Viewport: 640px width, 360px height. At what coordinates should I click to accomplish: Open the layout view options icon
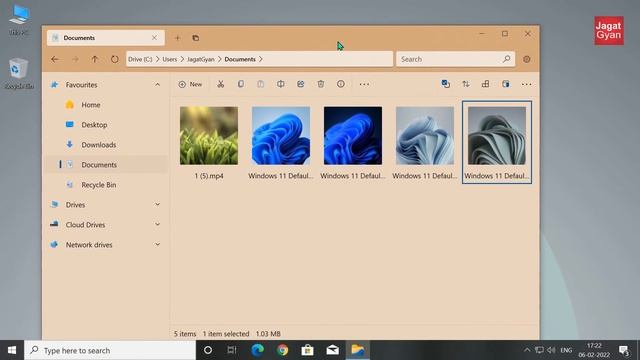485,84
